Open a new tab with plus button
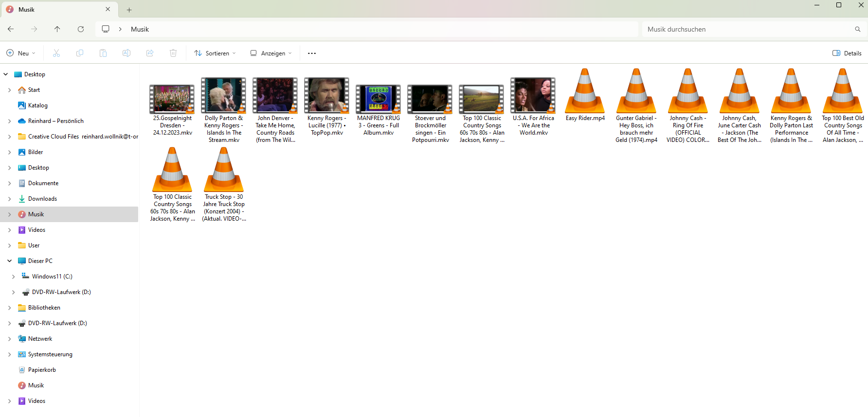 [129, 10]
